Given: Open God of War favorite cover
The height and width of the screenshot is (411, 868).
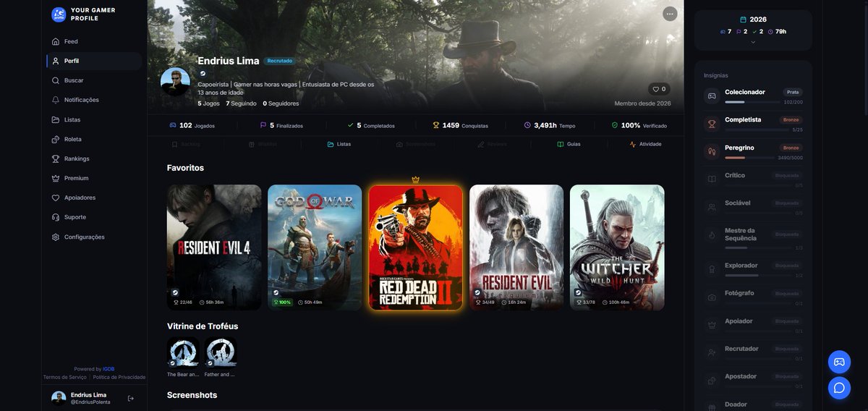Looking at the screenshot, I should pyautogui.click(x=315, y=247).
